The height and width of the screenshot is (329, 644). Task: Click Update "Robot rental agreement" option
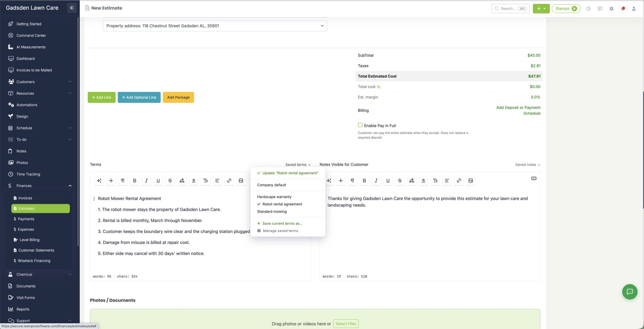pos(288,173)
